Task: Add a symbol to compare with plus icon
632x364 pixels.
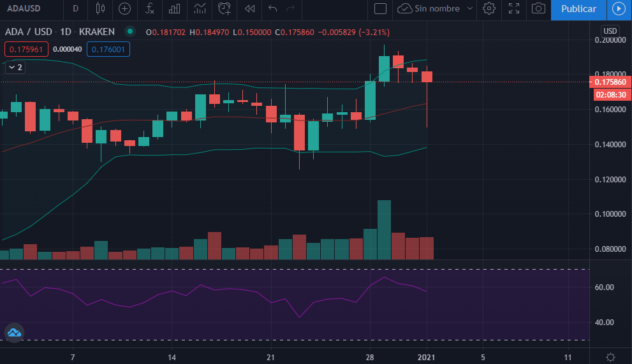Action: tap(124, 8)
